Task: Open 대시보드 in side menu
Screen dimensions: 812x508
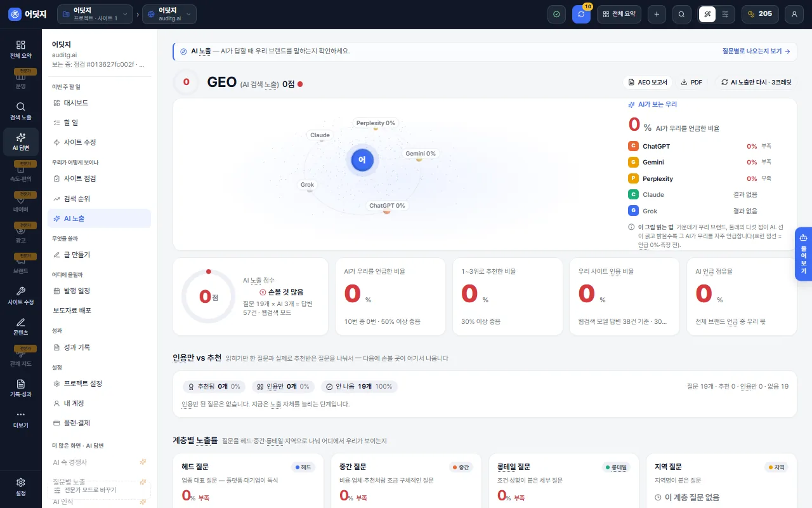Action: click(99, 102)
